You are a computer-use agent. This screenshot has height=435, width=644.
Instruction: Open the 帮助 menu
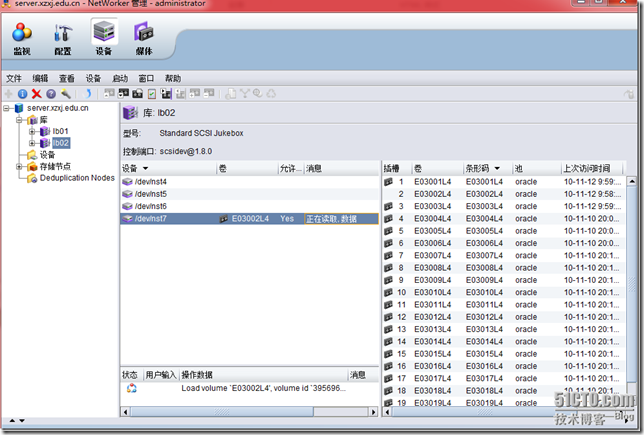(173, 78)
